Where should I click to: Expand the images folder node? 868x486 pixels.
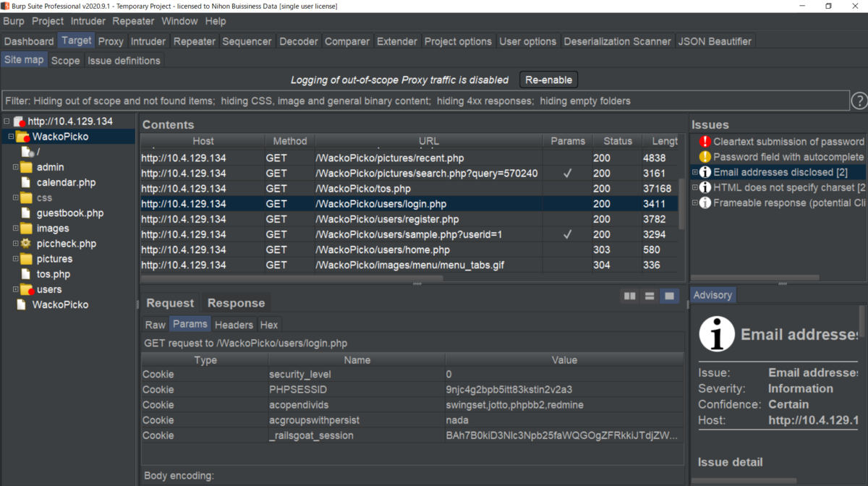coord(16,228)
